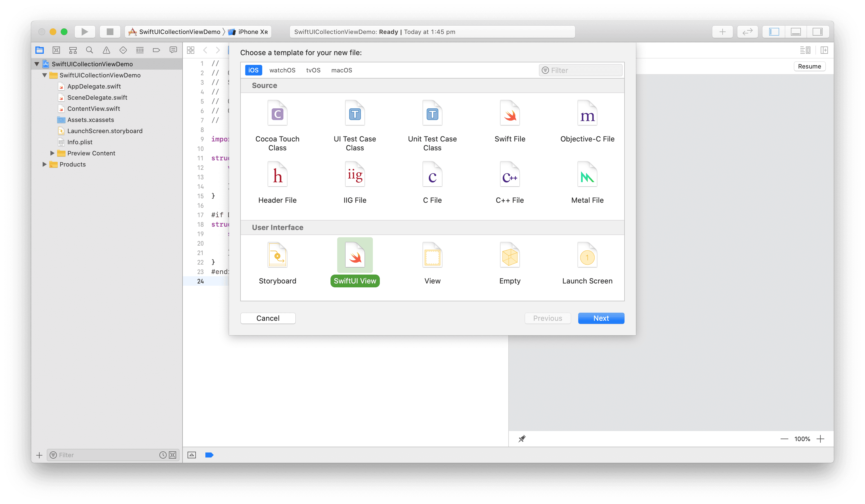865x504 pixels.
Task: Toggle the blue breakpoint activation tag
Action: tap(209, 455)
